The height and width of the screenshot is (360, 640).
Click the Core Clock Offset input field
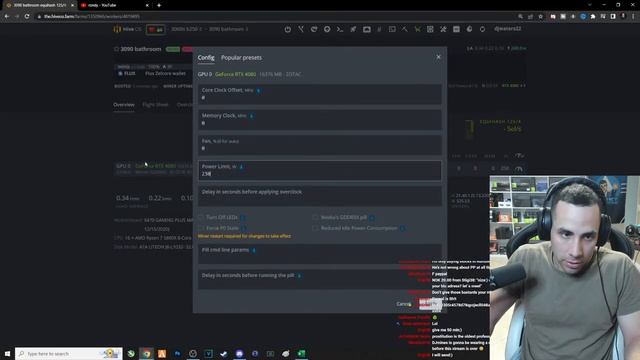click(x=320, y=94)
